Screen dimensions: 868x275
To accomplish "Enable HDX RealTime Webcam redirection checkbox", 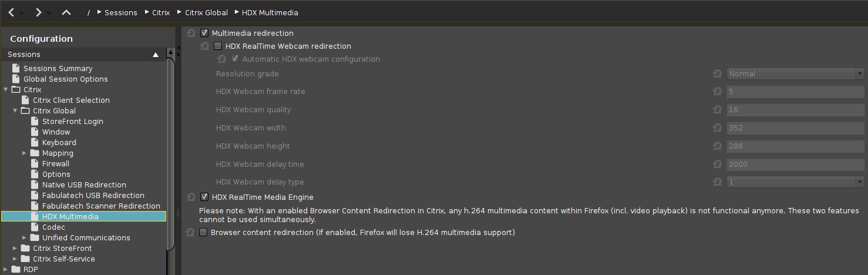I will [218, 46].
